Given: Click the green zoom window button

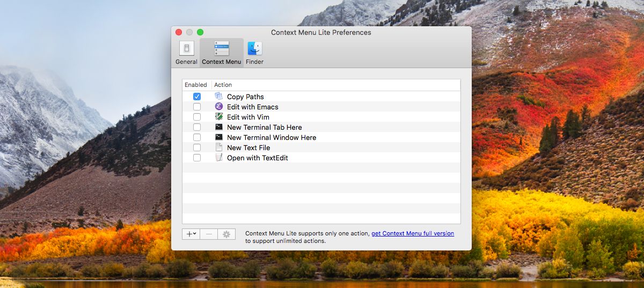Looking at the screenshot, I should pyautogui.click(x=200, y=32).
